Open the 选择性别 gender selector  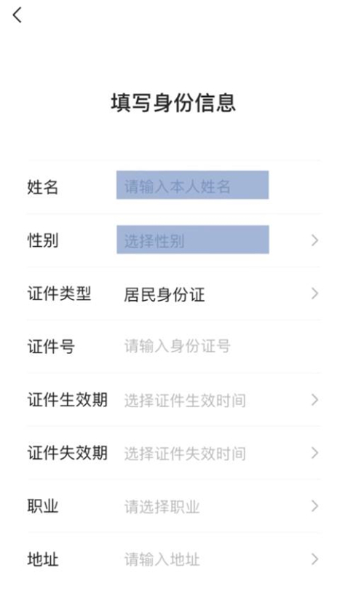(x=193, y=240)
